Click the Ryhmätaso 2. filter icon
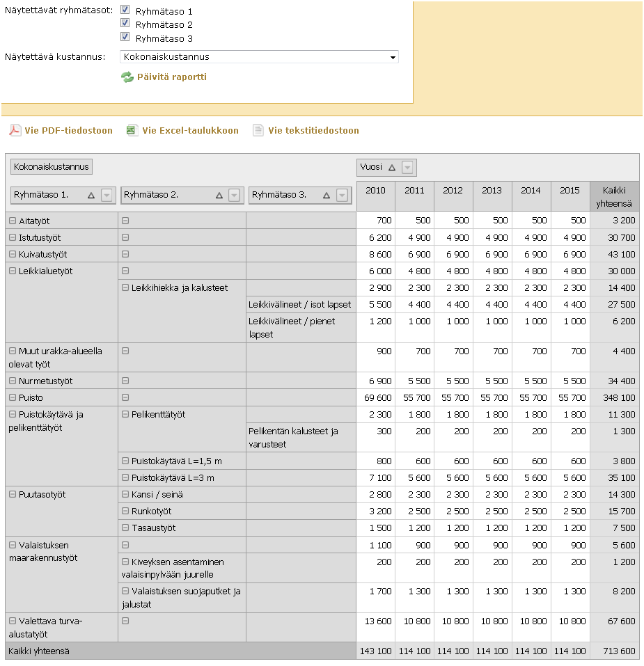 [235, 196]
